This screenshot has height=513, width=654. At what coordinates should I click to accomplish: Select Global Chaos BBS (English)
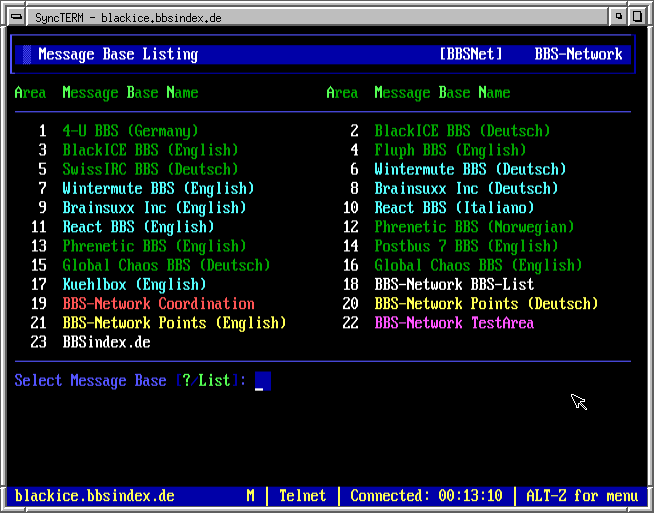point(478,265)
